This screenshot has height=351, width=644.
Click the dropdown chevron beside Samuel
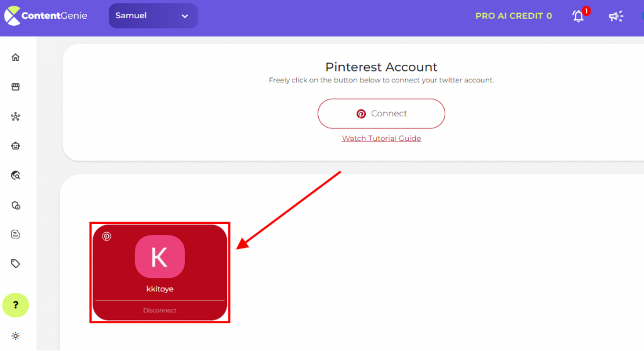tap(185, 16)
